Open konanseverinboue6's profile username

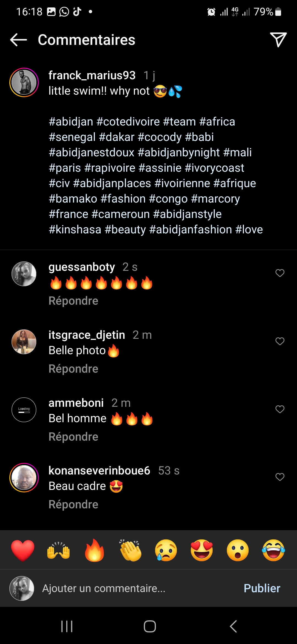[x=99, y=471]
